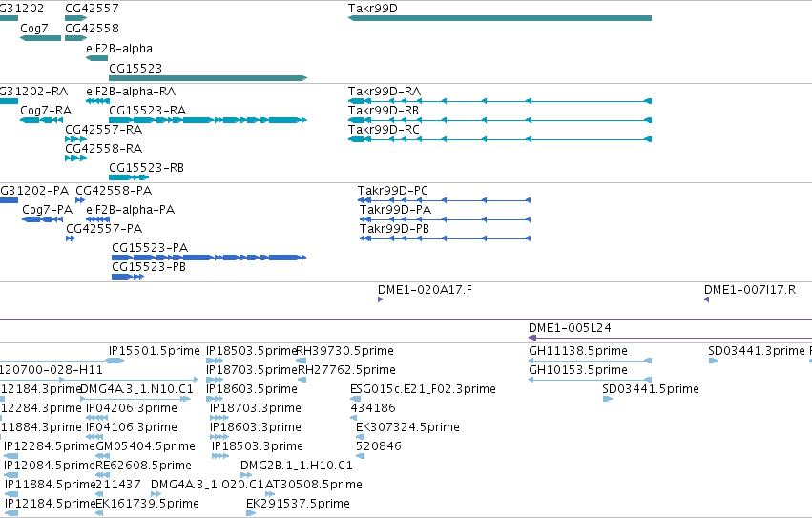Click the IP18503.3prime EST label
Screen dimensions: 812x518
tap(258, 446)
